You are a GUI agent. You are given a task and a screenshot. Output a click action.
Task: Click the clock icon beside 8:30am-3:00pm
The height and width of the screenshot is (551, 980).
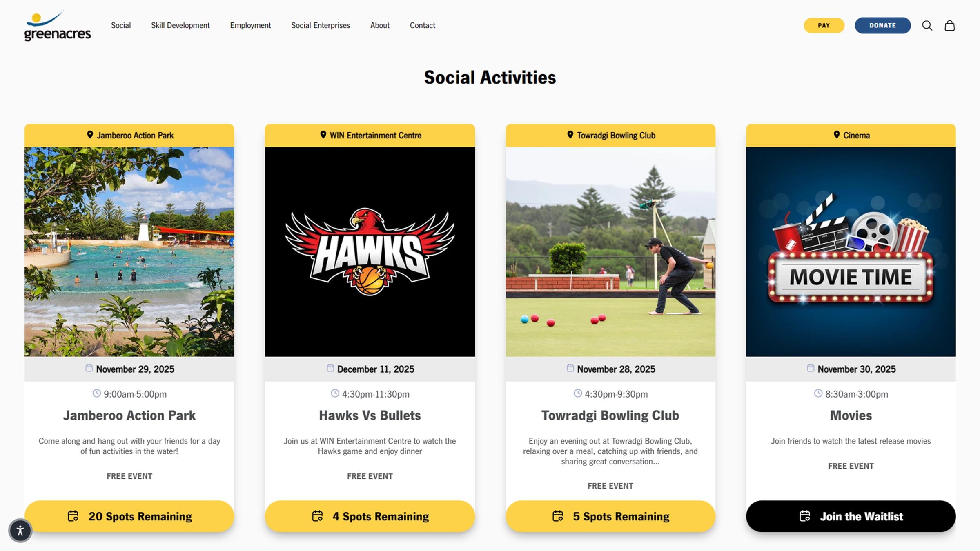[x=818, y=393]
